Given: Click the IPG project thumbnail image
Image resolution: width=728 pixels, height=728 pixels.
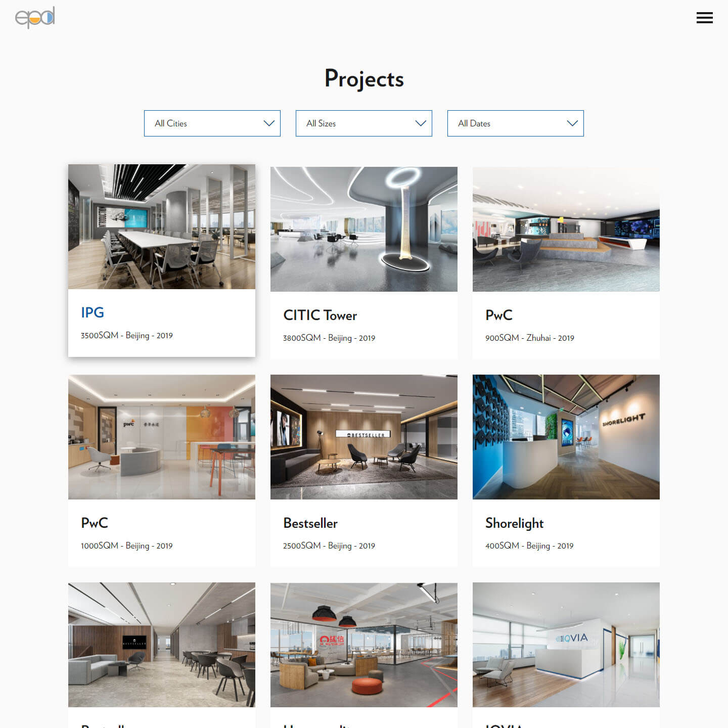Looking at the screenshot, I should pos(161,226).
